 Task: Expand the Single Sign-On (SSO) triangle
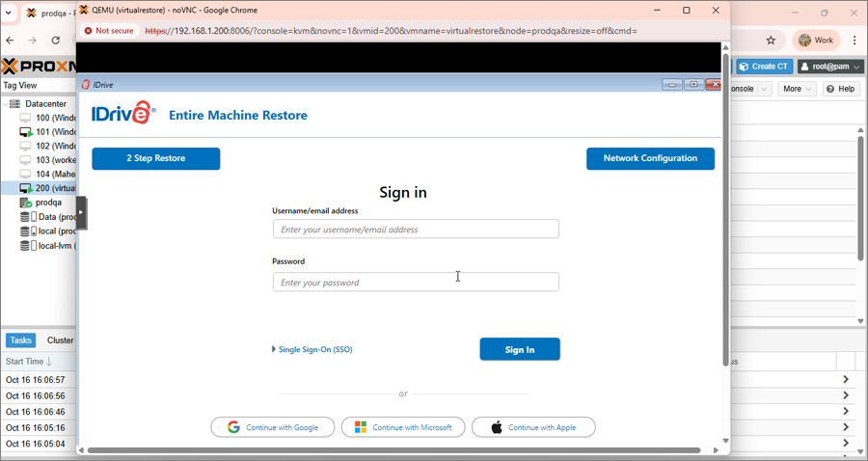point(274,349)
